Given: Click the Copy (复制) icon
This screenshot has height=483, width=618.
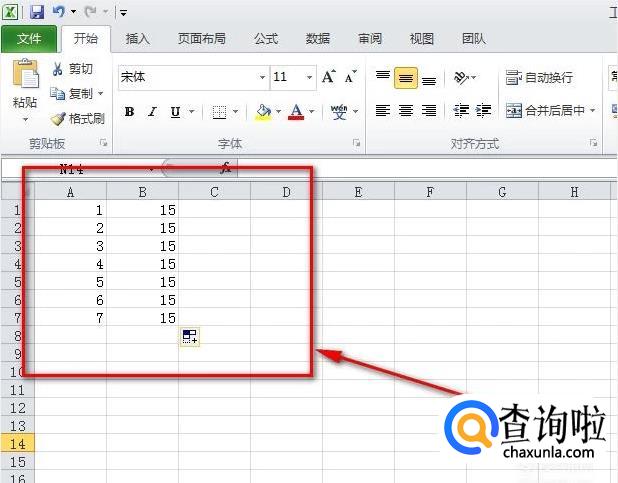Looking at the screenshot, I should [x=58, y=93].
